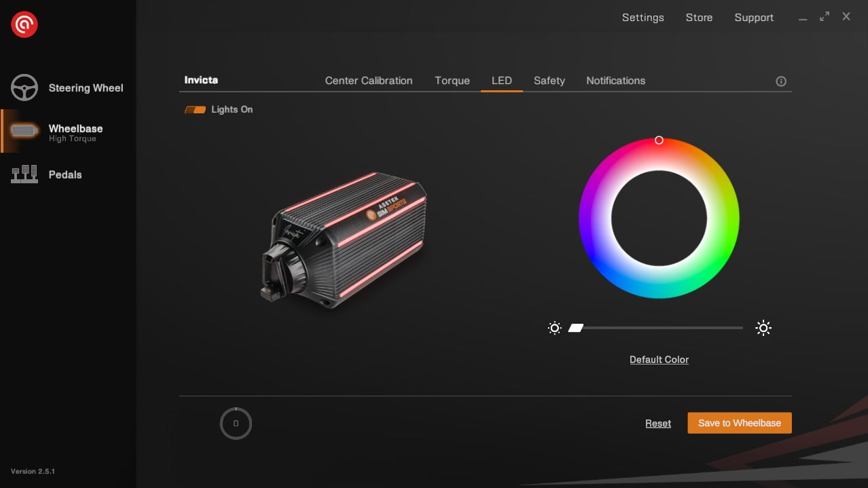Viewport: 868px width, 488px height.
Task: Open the Support menu item
Action: 754,18
